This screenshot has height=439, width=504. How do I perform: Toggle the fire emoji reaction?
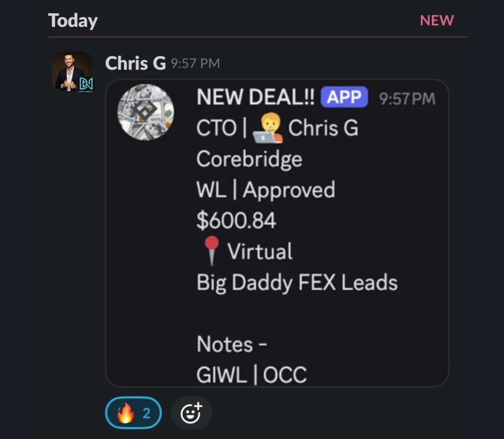click(133, 413)
